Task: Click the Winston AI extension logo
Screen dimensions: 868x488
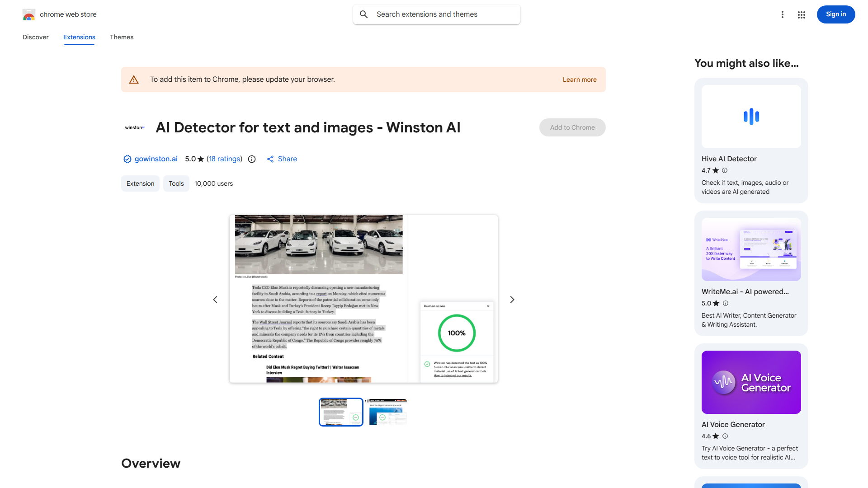Action: (135, 128)
